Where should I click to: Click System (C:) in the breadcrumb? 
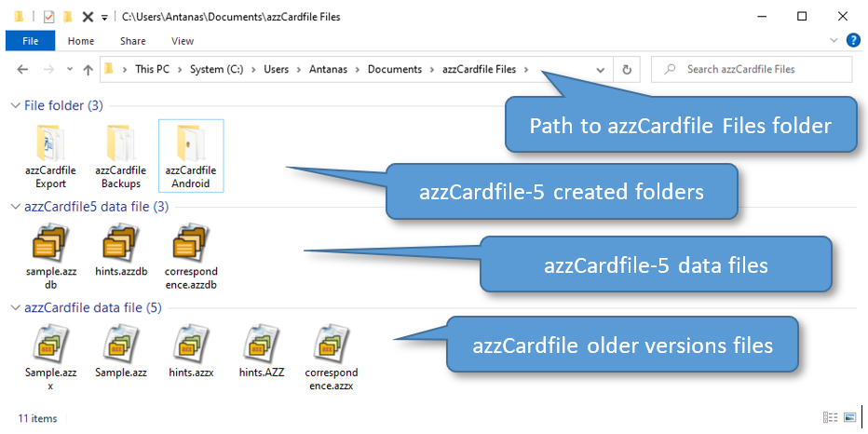pyautogui.click(x=216, y=69)
